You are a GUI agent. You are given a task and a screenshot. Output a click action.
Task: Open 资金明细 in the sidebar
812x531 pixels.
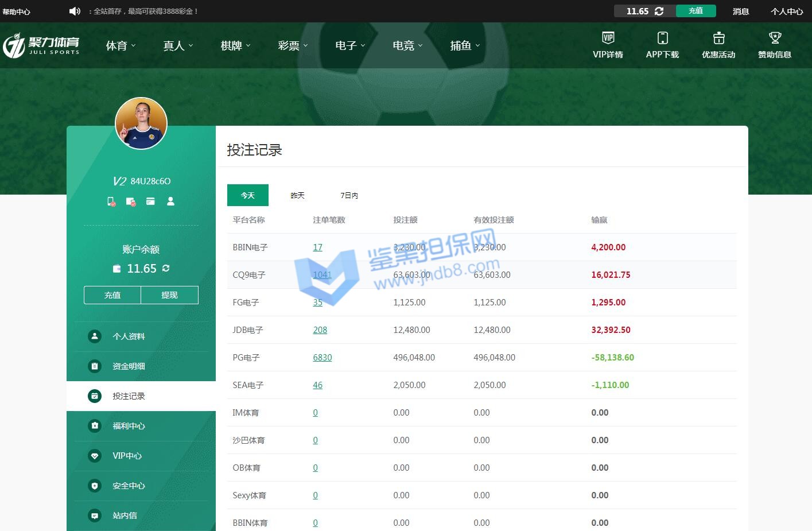pos(129,366)
